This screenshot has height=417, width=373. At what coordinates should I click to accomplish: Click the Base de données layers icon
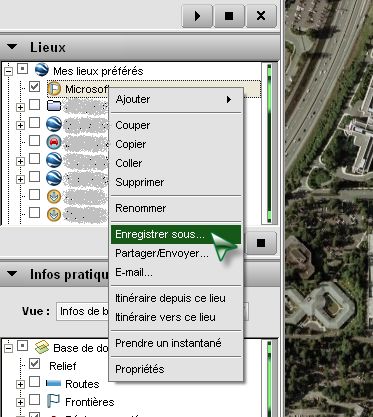click(x=42, y=347)
